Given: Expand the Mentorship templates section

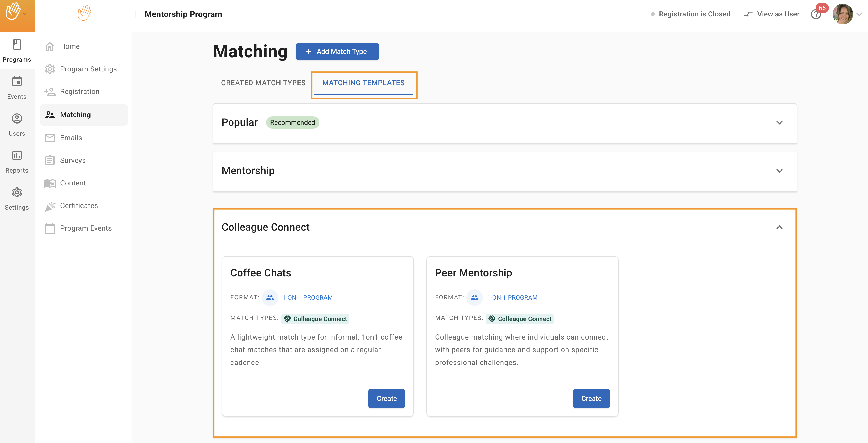Looking at the screenshot, I should [x=779, y=171].
